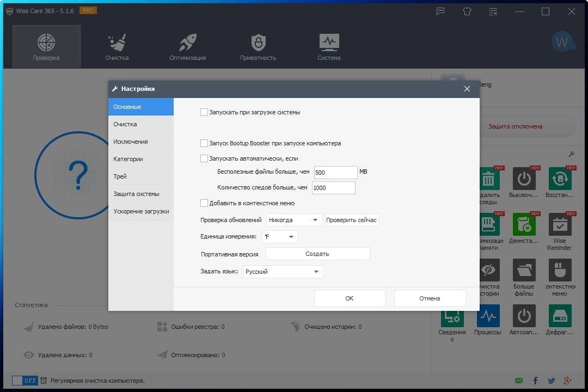The image size is (588, 392).
Task: Launch the Дефраг... disk tool
Action: point(560,320)
